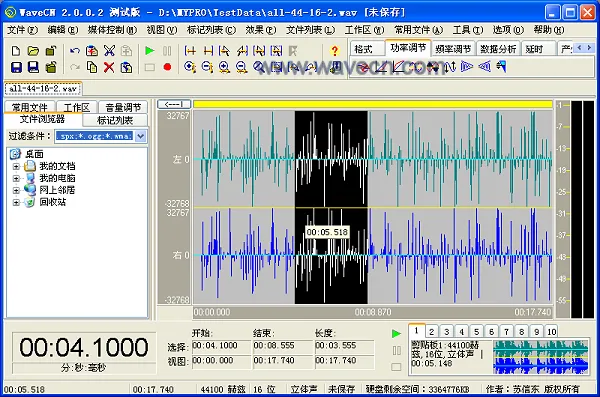Click the 00:08.870 mark on time ruler
Screen dimensions: 600x397
[373, 312]
